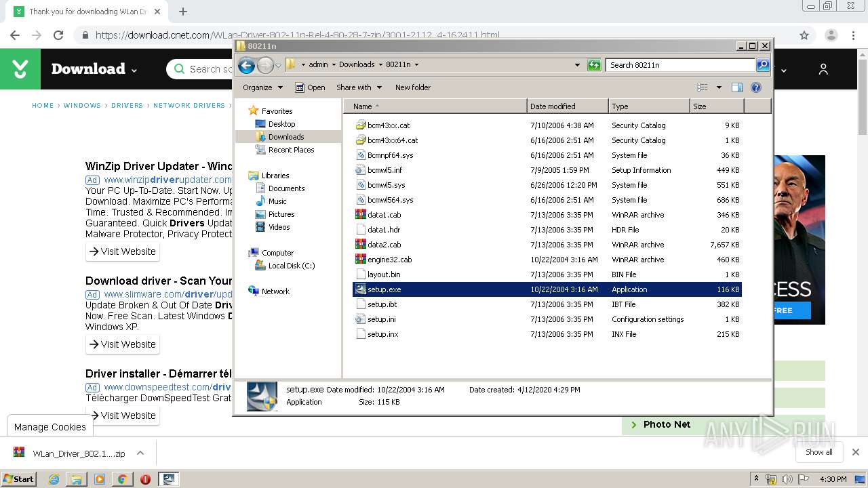
Task: Sort files by the Size column
Action: point(717,106)
